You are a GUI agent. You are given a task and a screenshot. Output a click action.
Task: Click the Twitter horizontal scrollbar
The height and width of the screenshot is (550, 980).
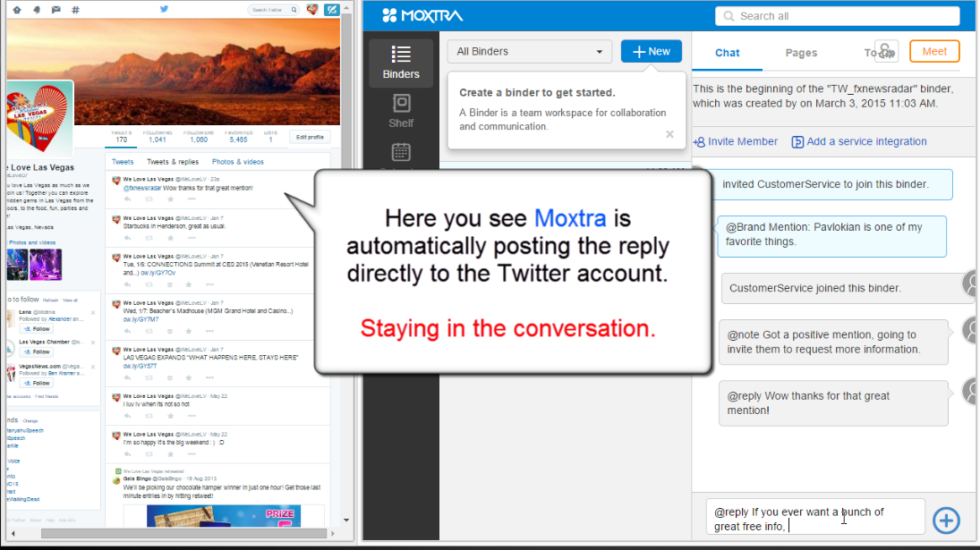click(183, 534)
